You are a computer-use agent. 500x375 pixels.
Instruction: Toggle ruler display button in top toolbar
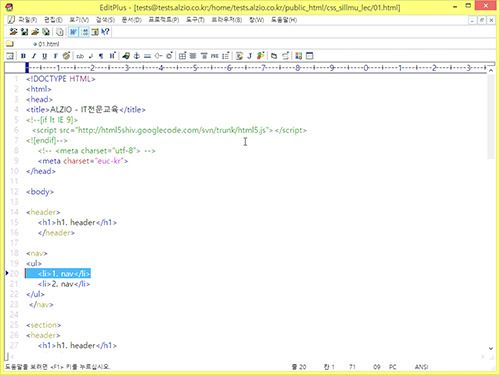(95, 32)
